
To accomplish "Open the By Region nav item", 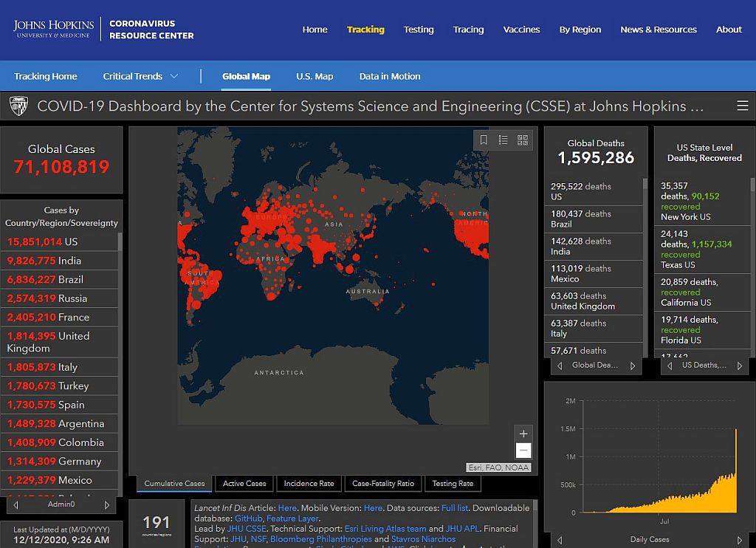I will coord(580,30).
